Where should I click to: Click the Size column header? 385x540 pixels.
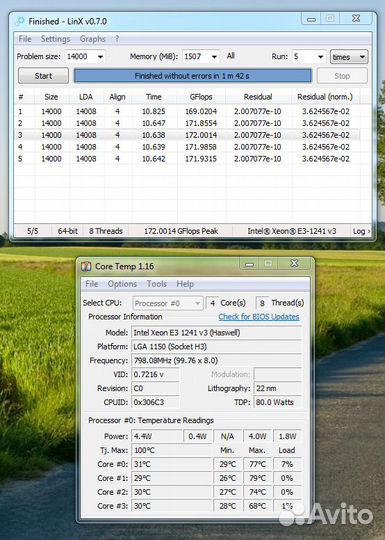coord(51,97)
